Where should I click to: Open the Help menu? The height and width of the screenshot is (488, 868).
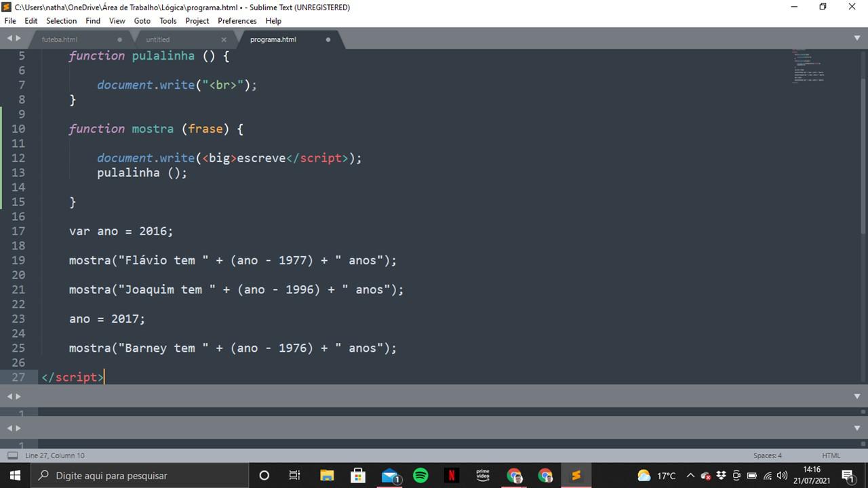(x=273, y=21)
